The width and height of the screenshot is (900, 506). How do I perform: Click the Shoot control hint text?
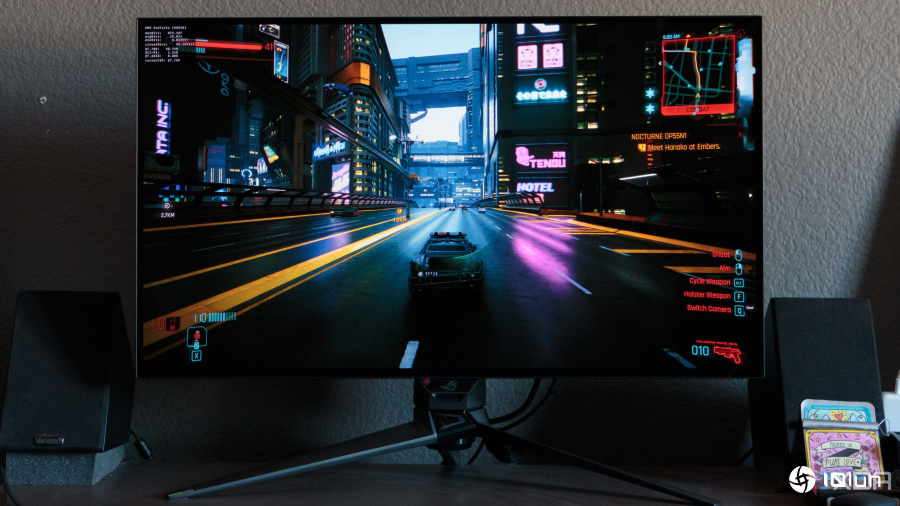[x=721, y=255]
